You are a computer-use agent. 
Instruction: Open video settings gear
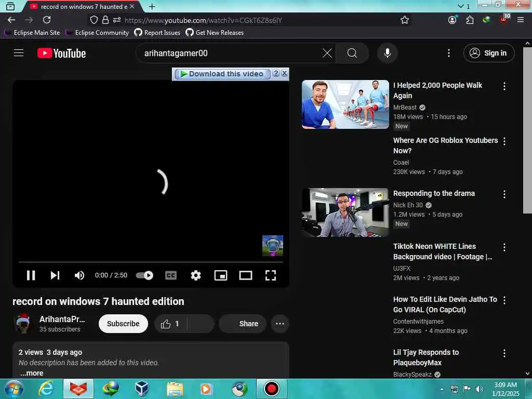pyautogui.click(x=196, y=275)
